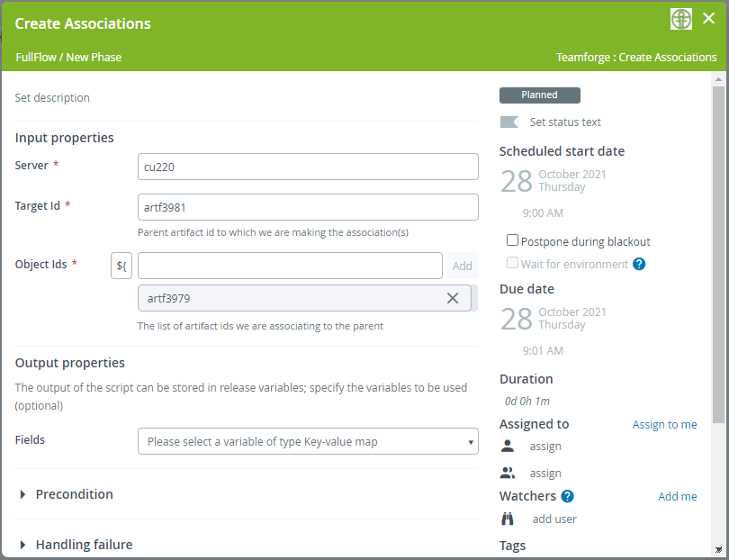
Task: Click the Target Id input field
Action: [x=308, y=206]
